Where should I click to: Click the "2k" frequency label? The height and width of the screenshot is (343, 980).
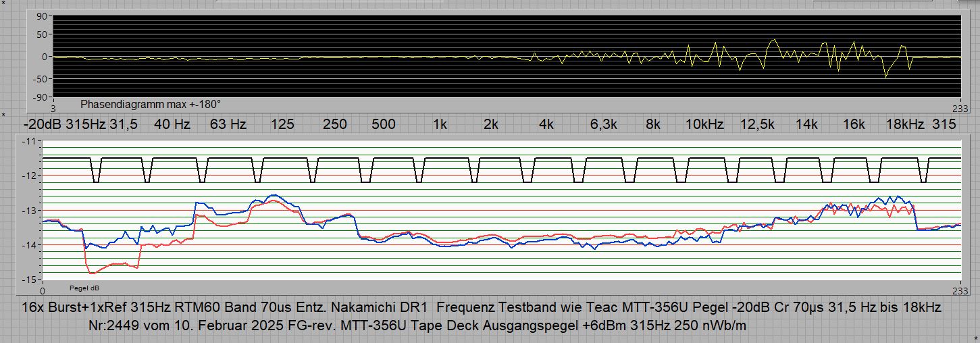coord(491,124)
